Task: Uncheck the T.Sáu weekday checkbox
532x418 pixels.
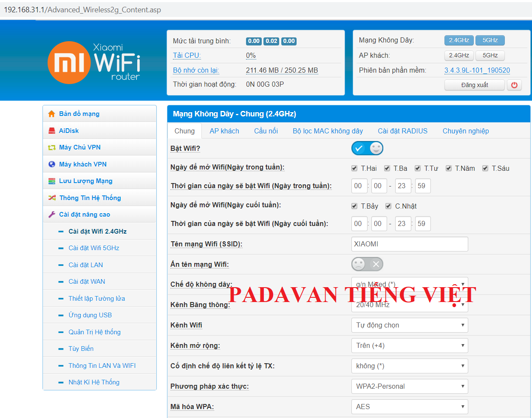Action: pos(485,169)
